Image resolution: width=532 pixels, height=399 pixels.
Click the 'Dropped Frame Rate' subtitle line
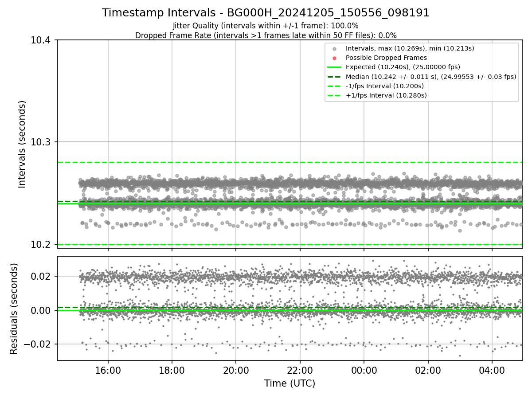(x=266, y=35)
